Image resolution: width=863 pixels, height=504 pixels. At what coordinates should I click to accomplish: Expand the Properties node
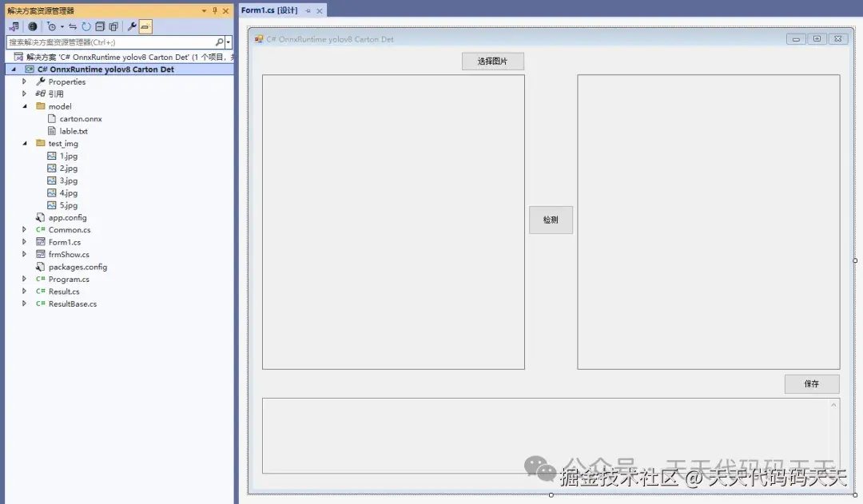click(x=23, y=81)
